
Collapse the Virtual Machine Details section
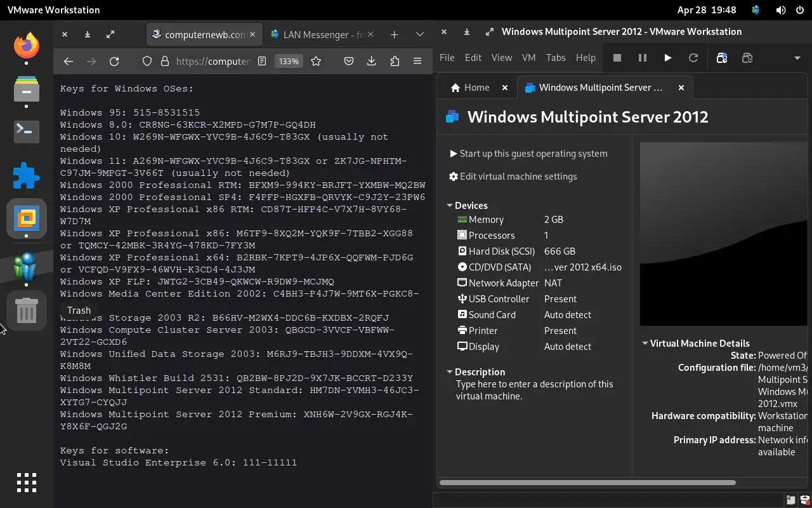point(645,344)
